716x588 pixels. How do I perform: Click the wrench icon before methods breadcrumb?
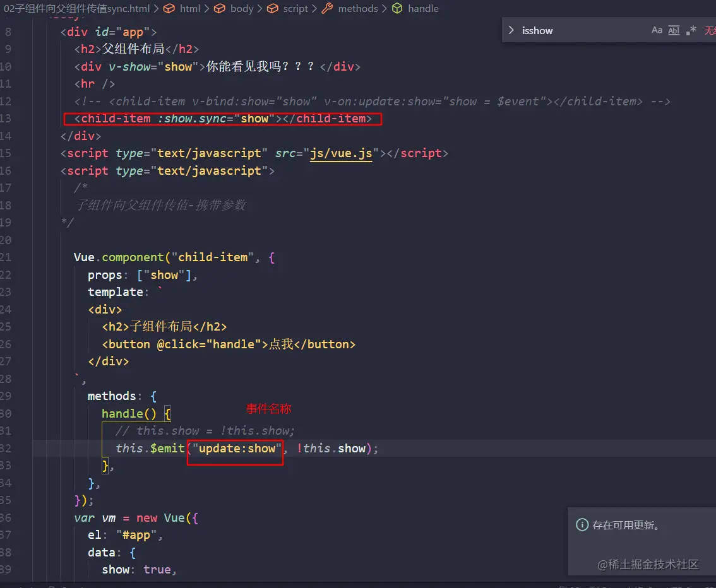click(328, 8)
